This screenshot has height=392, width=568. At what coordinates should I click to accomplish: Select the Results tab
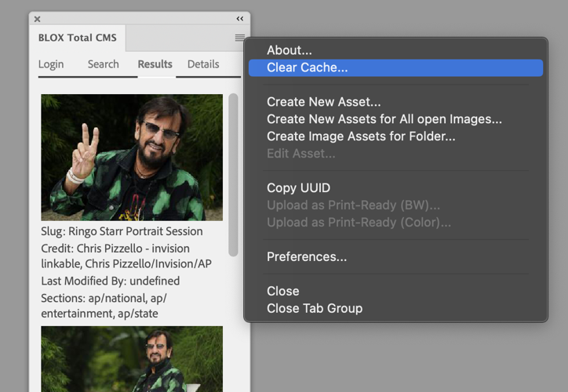(155, 64)
